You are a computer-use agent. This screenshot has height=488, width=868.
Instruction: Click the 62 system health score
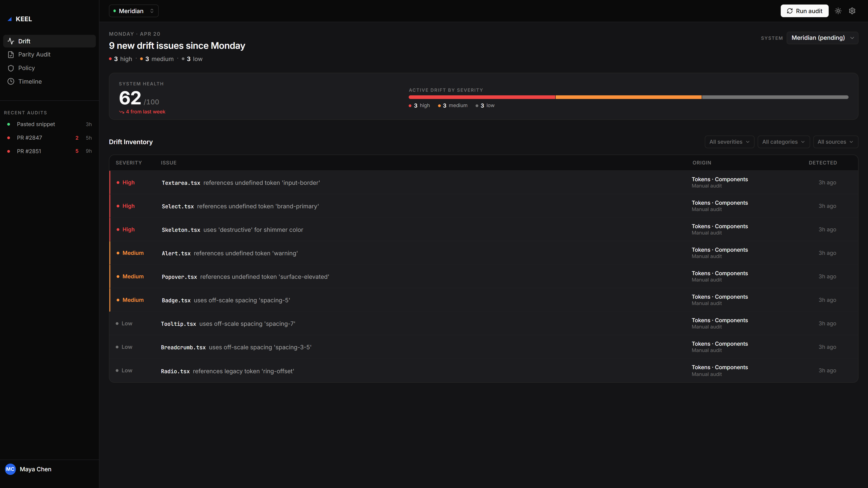pos(130,98)
